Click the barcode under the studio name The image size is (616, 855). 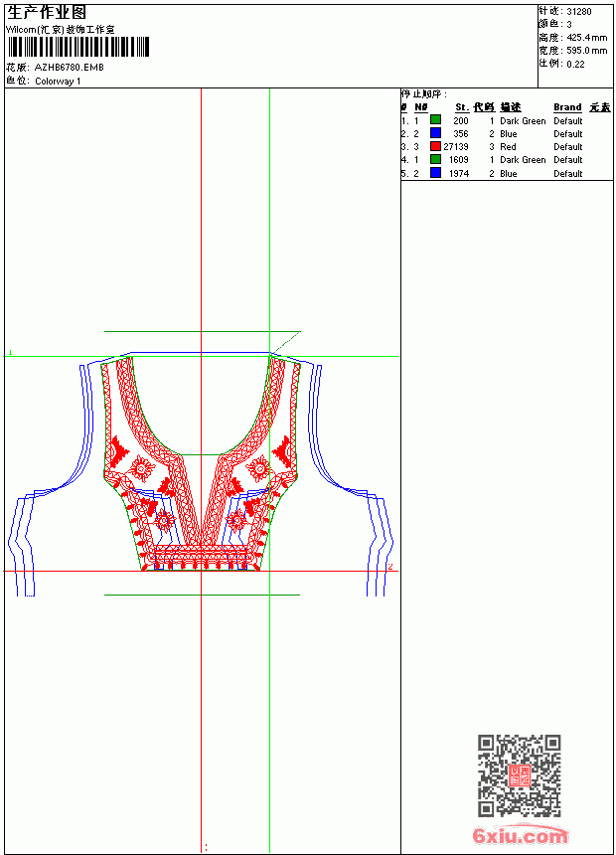click(x=77, y=47)
